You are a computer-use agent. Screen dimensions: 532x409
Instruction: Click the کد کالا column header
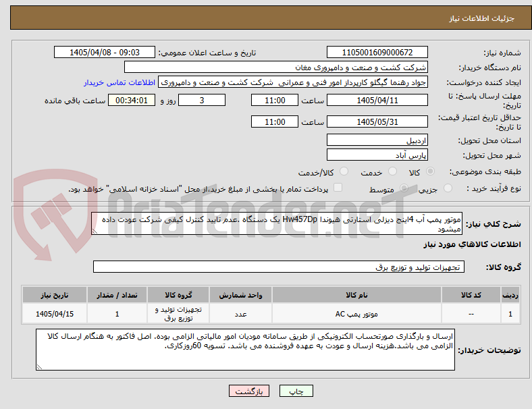(x=471, y=295)
